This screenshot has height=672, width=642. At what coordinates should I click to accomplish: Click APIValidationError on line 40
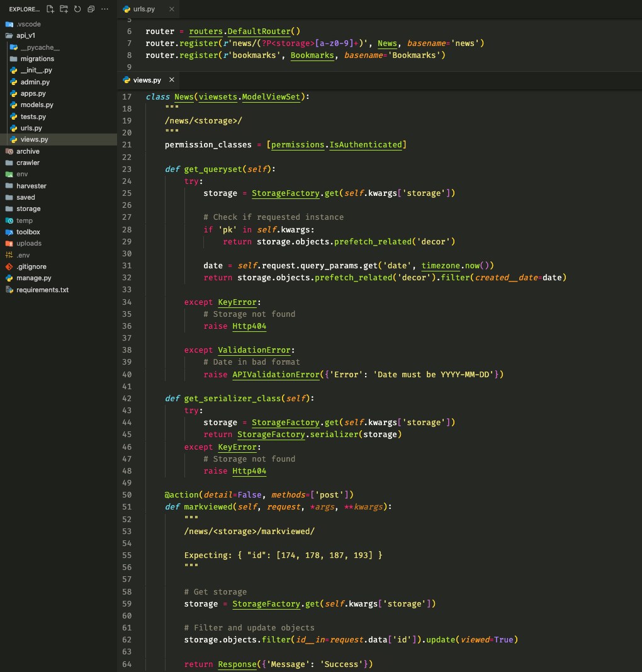[276, 375]
